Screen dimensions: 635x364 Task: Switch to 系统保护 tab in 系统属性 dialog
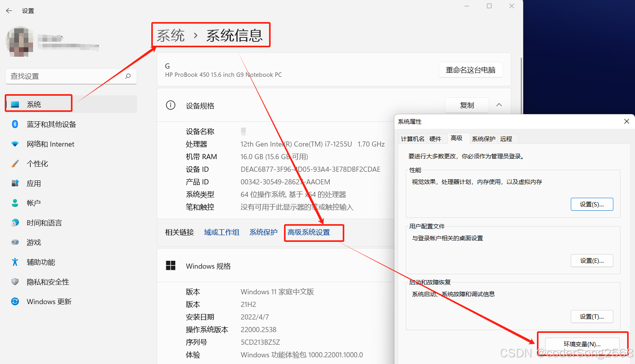483,139
